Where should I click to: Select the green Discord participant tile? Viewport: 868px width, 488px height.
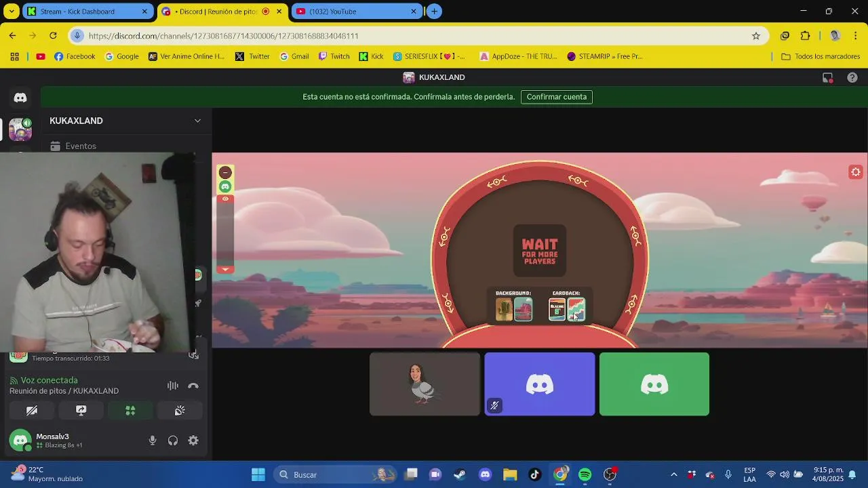(654, 384)
